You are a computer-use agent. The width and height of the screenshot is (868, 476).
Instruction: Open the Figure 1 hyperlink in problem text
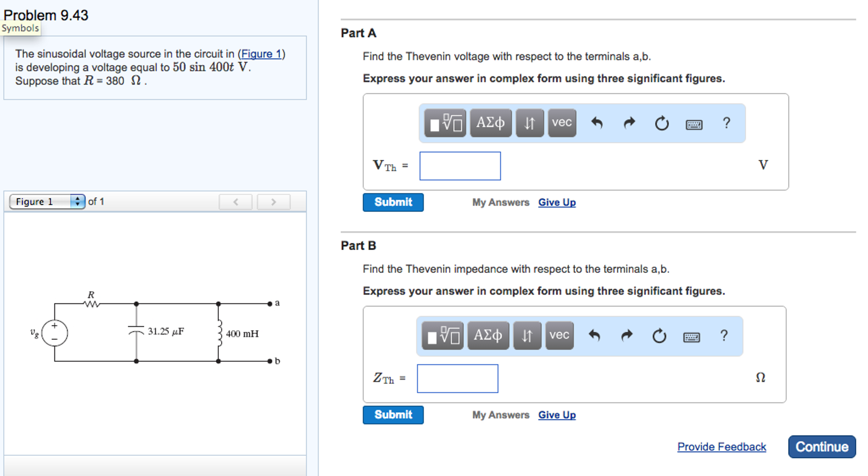point(261,54)
